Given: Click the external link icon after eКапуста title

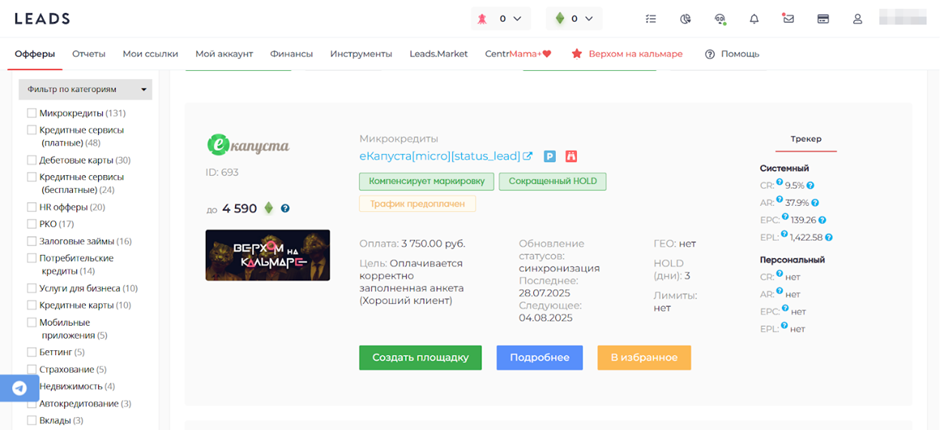Looking at the screenshot, I should [x=528, y=157].
